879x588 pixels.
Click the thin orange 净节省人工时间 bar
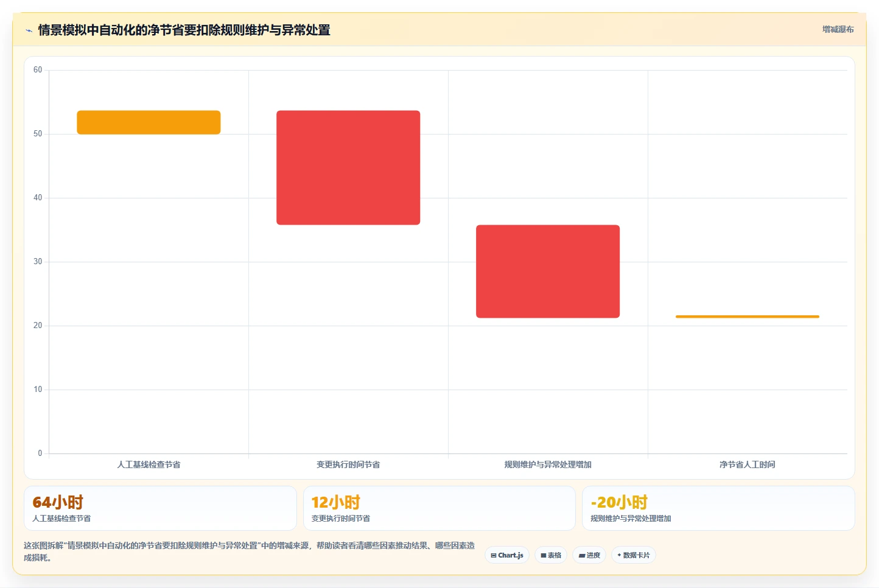748,317
